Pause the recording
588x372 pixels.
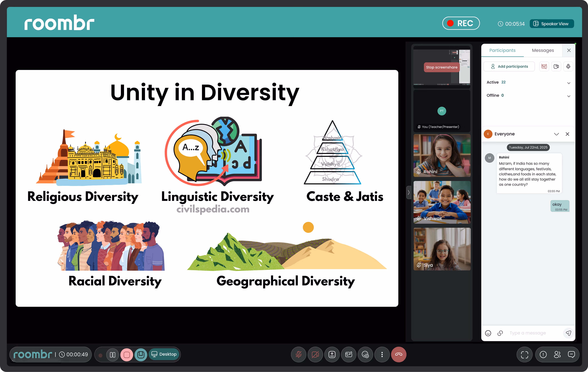(113, 355)
